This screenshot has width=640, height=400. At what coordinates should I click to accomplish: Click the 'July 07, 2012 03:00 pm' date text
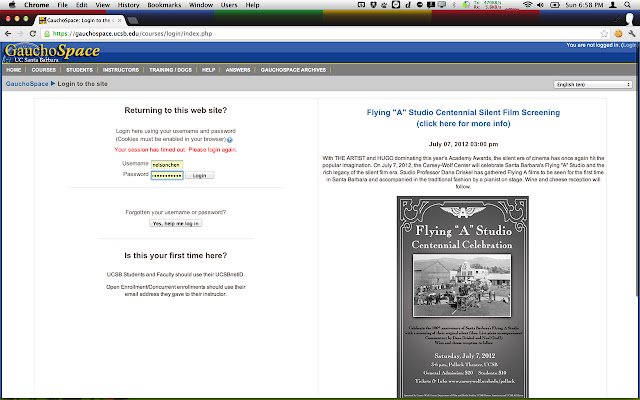(x=463, y=144)
